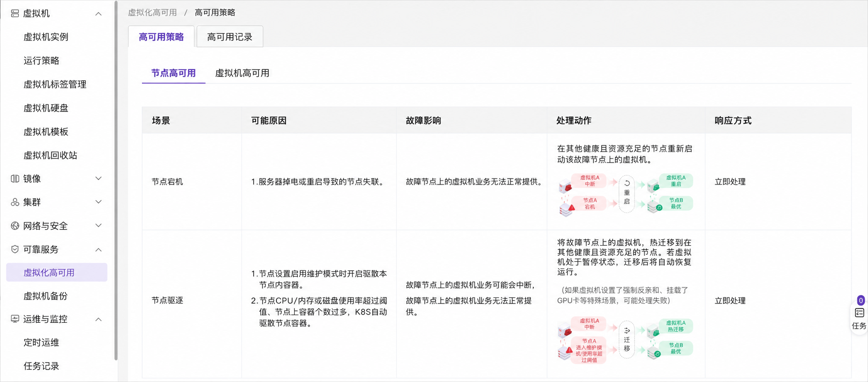Open 虚拟机备份 page

pos(45,296)
